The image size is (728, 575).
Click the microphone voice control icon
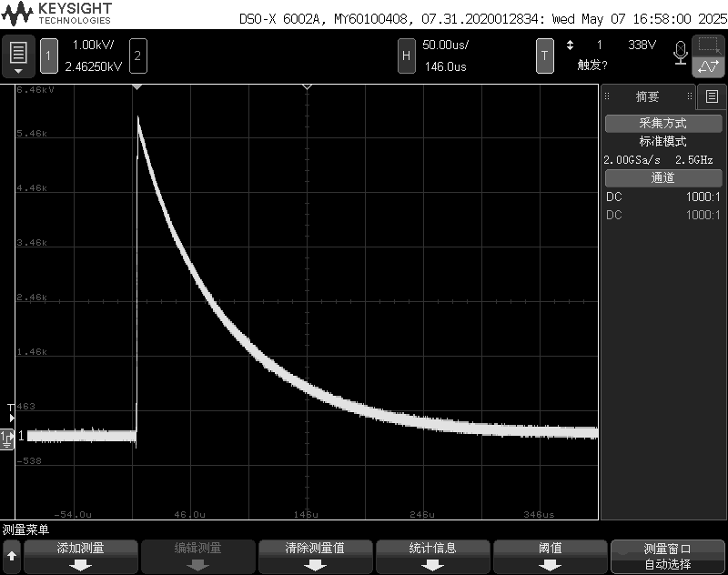680,53
